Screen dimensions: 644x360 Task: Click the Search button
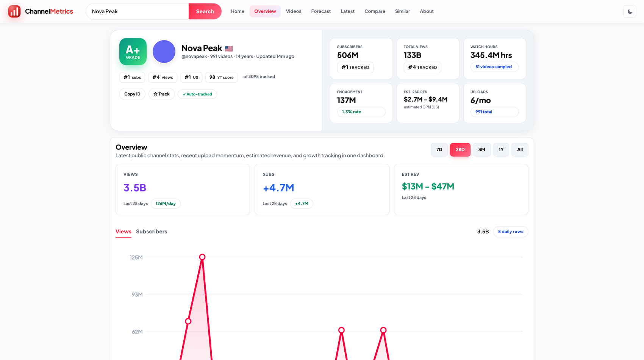(x=205, y=11)
